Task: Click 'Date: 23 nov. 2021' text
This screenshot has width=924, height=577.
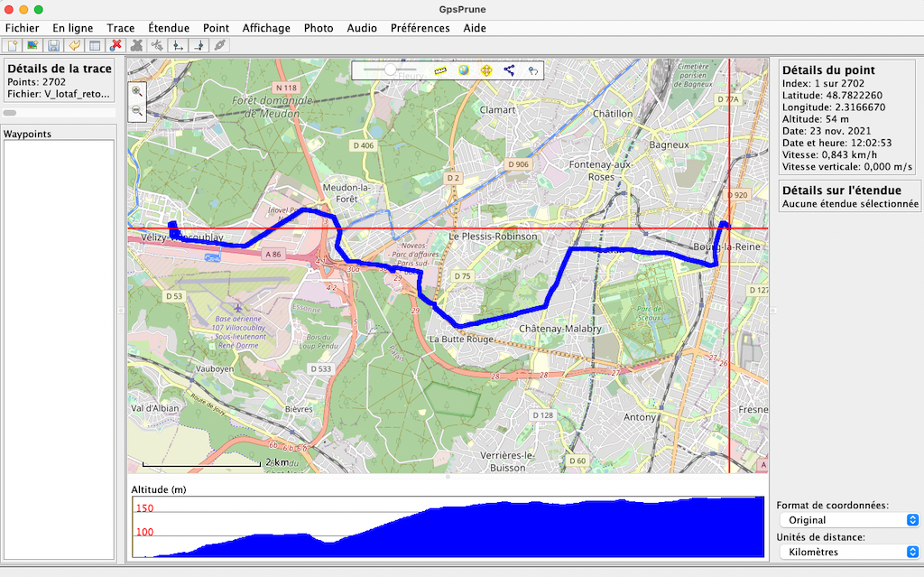Action: pyautogui.click(x=827, y=131)
